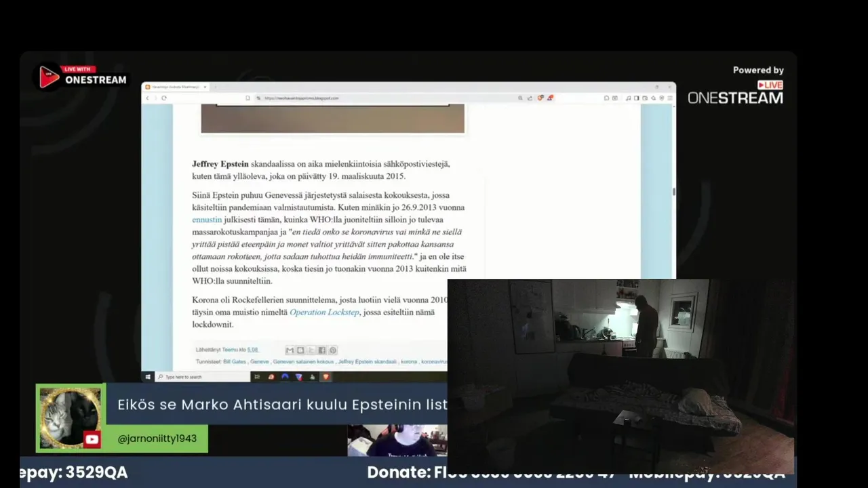The height and width of the screenshot is (488, 868).
Task: Open the Brave Rewards triangle icon
Action: [550, 98]
